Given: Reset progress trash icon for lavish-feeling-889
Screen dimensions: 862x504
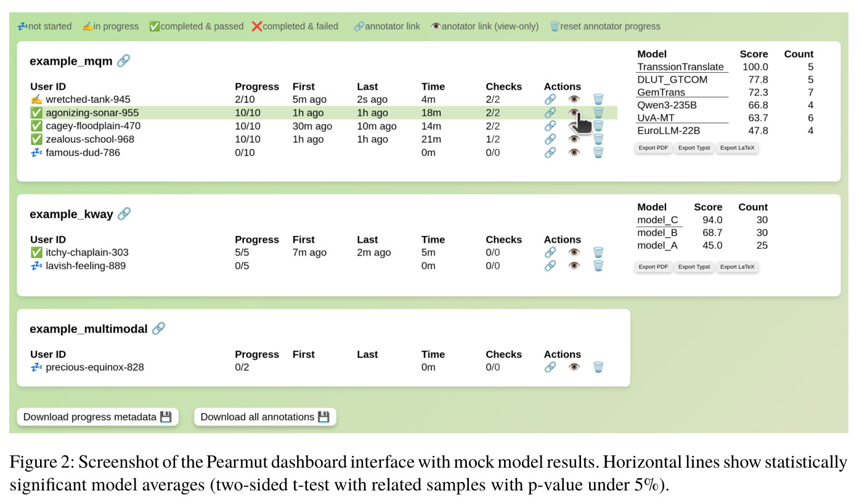Looking at the screenshot, I should pos(598,266).
